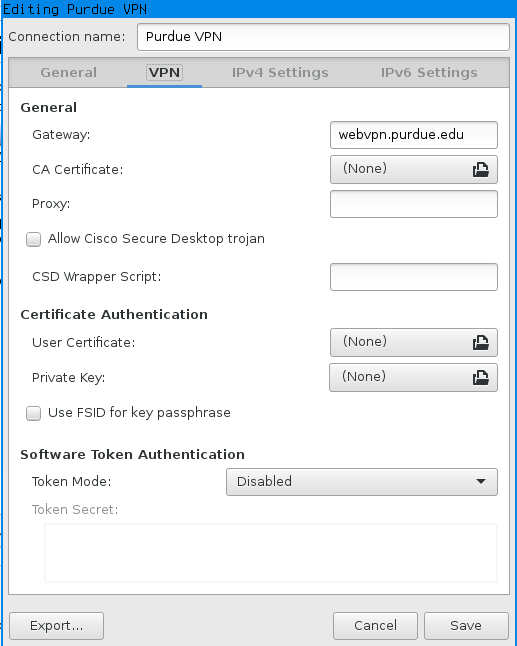Image resolution: width=517 pixels, height=646 pixels.
Task: Toggle Use FSID for key passphrase
Action: pos(33,413)
